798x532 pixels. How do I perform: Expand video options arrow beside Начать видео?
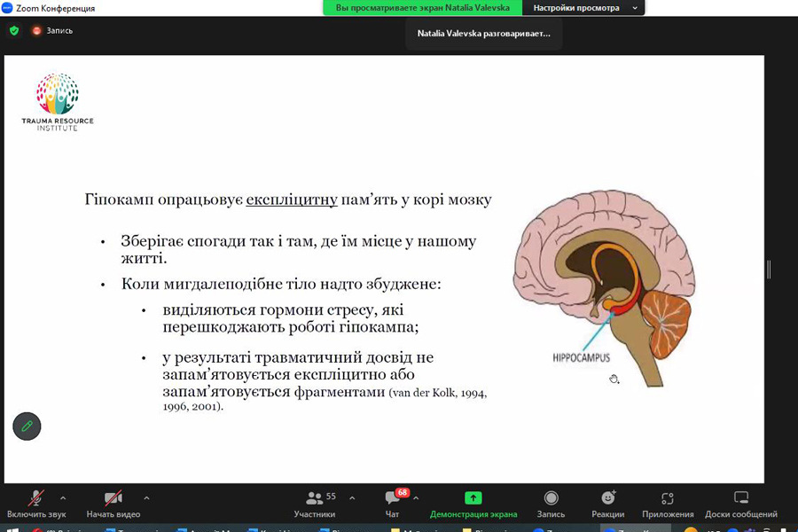coord(146,498)
